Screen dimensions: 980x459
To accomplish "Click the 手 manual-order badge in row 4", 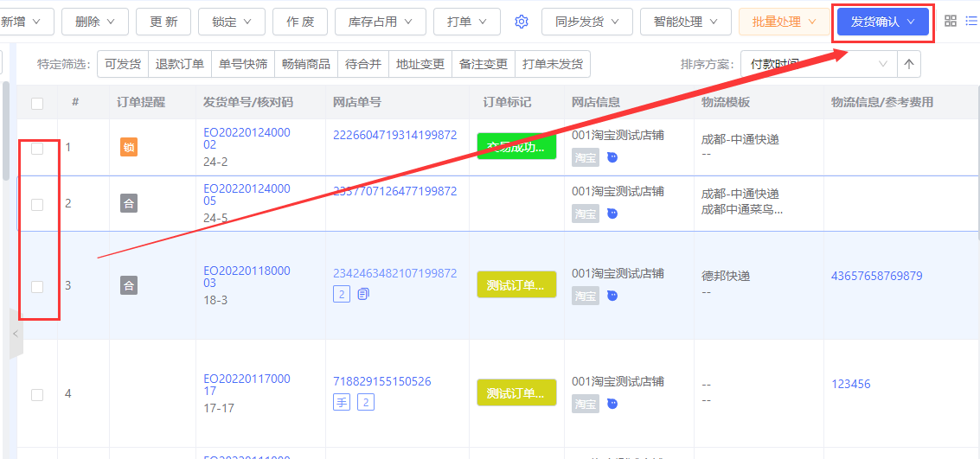I will point(342,402).
